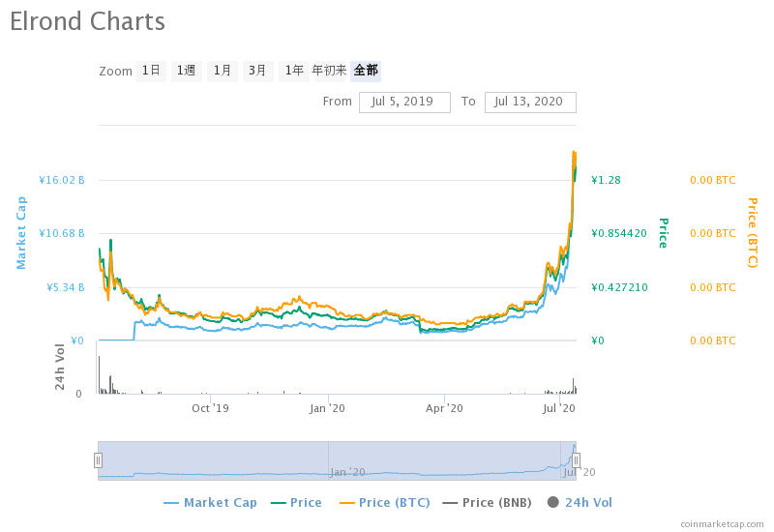Screen dimensions: 774x532
Task: Grab the left navigator range handle
Action: [99, 460]
